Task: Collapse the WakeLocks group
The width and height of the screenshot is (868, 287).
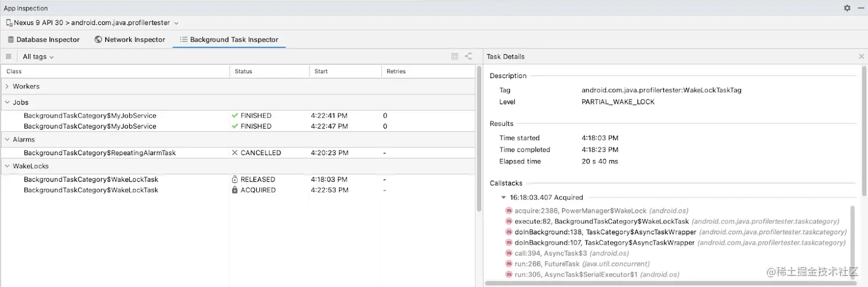Action: 7,166
